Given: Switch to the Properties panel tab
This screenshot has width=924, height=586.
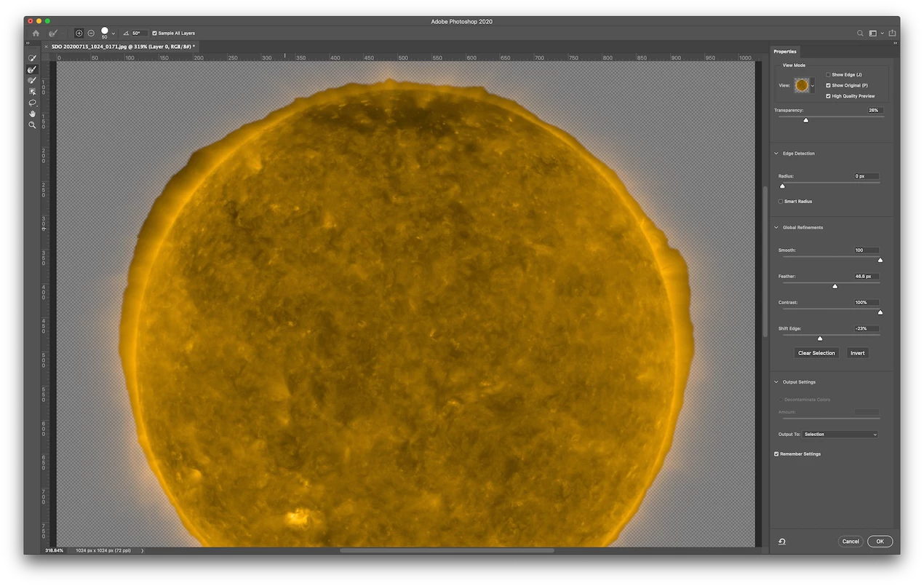Looking at the screenshot, I should [x=785, y=52].
